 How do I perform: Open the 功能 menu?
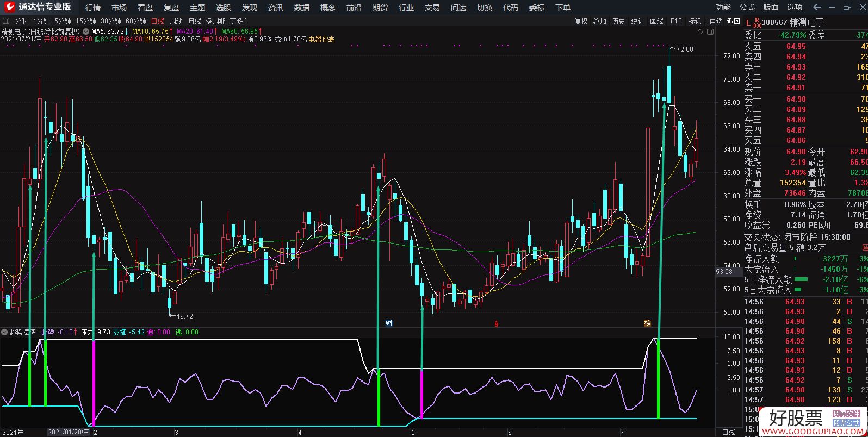[723, 7]
